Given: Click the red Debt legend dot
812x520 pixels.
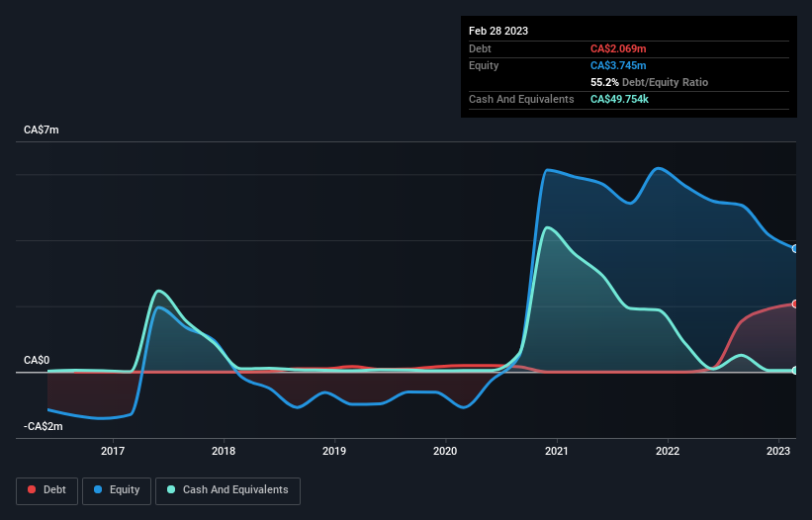Looking at the screenshot, I should (32, 489).
